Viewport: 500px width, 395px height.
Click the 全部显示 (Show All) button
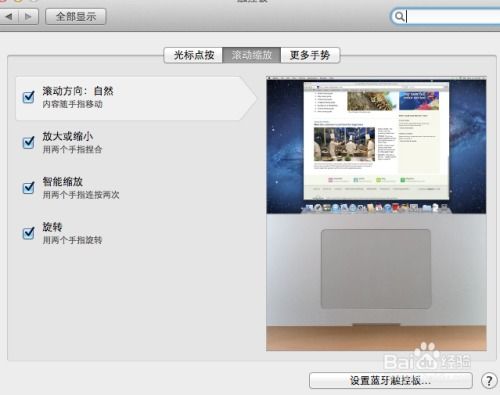[x=76, y=16]
